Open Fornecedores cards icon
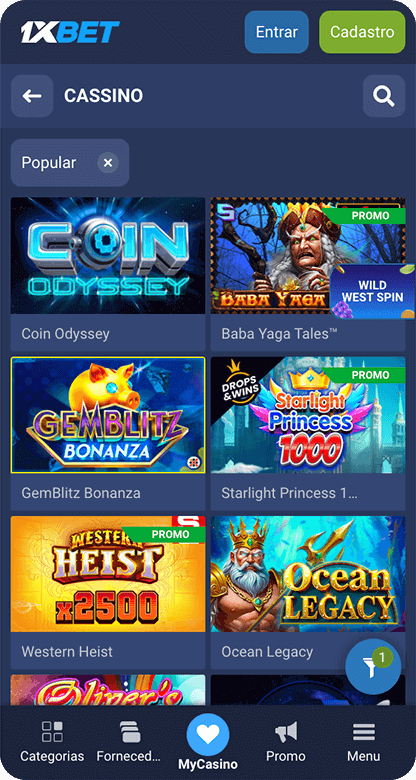The image size is (416, 780). coord(129,742)
